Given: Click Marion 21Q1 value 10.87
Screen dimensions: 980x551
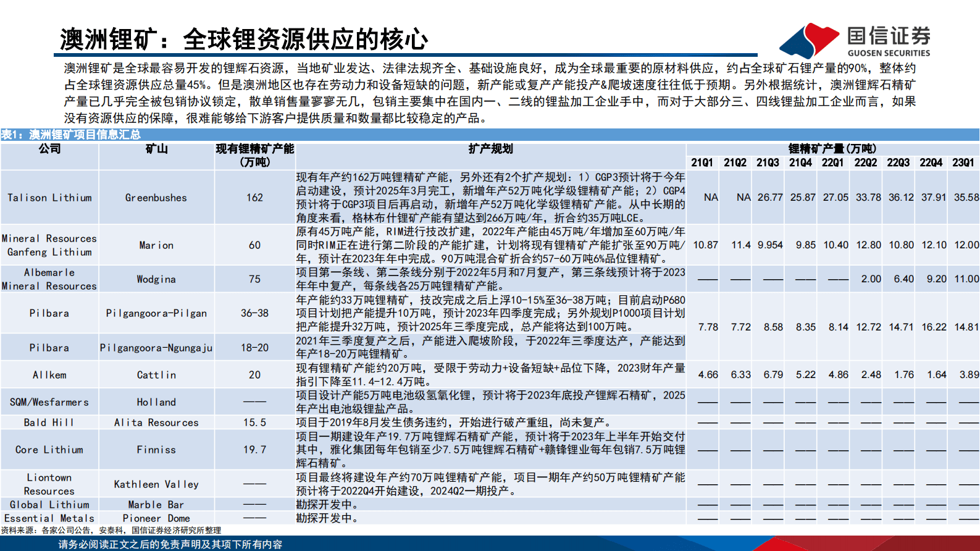Looking at the screenshot, I should (706, 245).
